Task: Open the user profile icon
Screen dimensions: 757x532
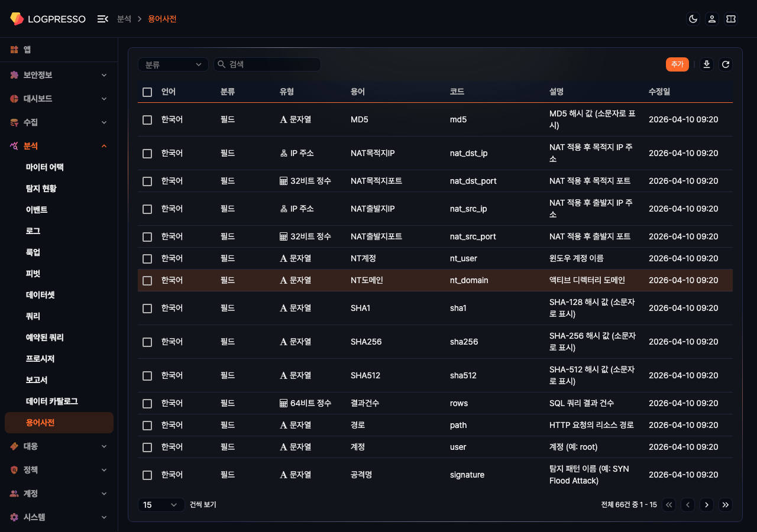Action: pos(712,19)
